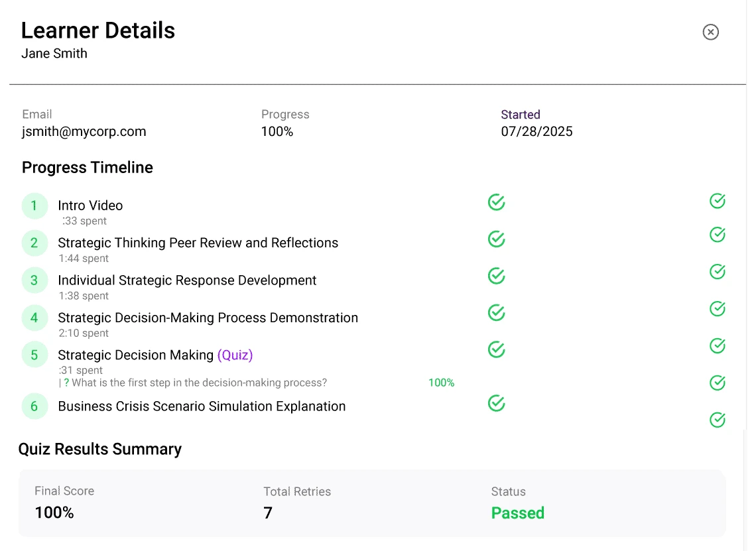
Task: Click the step 4 numbered circle icon
Action: click(34, 318)
